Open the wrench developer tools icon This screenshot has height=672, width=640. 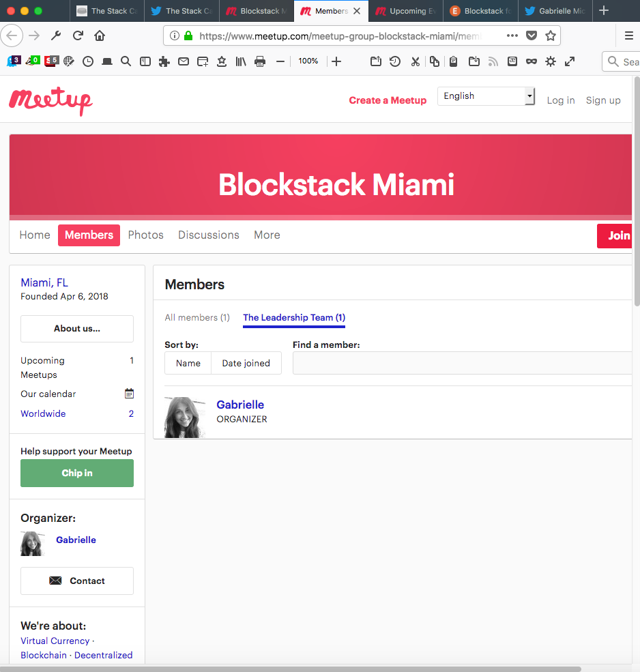pos(56,35)
